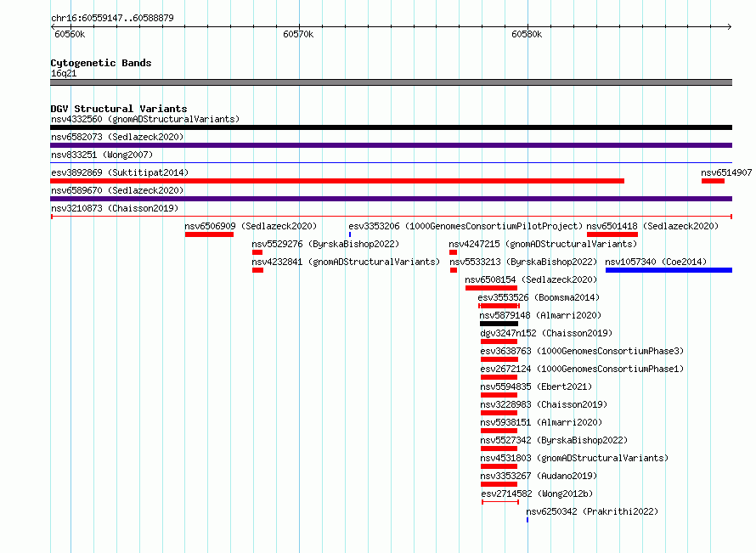Click the purple nsv6582073 variant bar
The image size is (756, 553).
coord(391,145)
